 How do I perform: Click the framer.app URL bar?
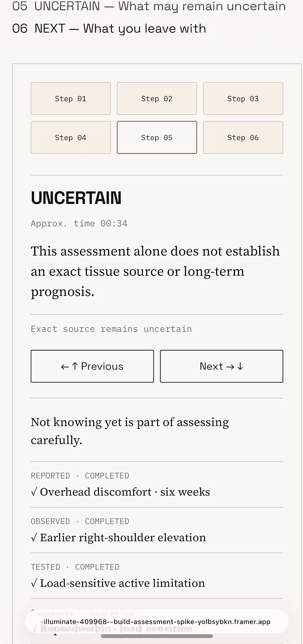tap(157, 622)
